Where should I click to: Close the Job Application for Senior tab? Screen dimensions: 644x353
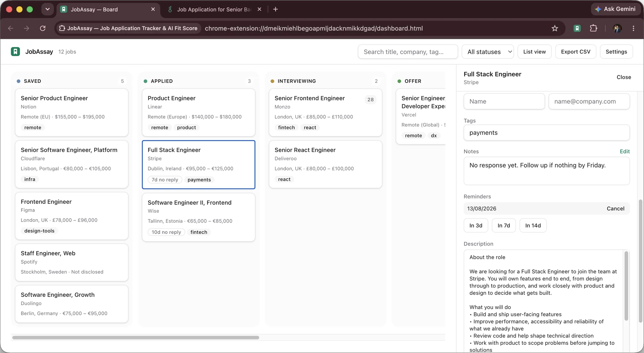[x=259, y=9]
